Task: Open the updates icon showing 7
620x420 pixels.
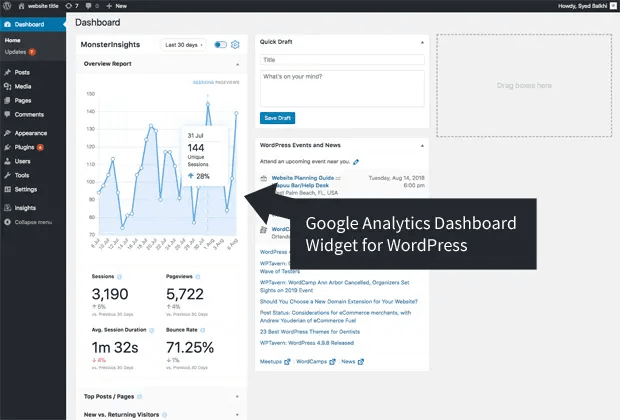Action: click(70, 6)
